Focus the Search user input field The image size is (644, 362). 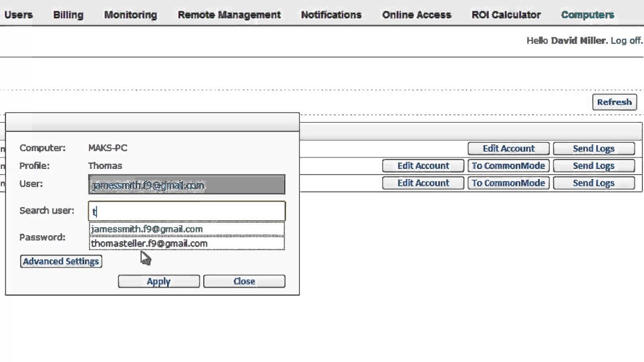(x=187, y=211)
